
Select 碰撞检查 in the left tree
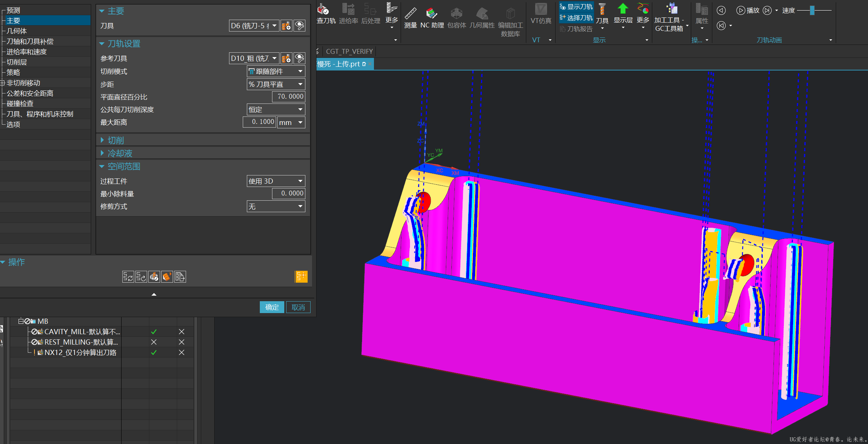pos(20,104)
